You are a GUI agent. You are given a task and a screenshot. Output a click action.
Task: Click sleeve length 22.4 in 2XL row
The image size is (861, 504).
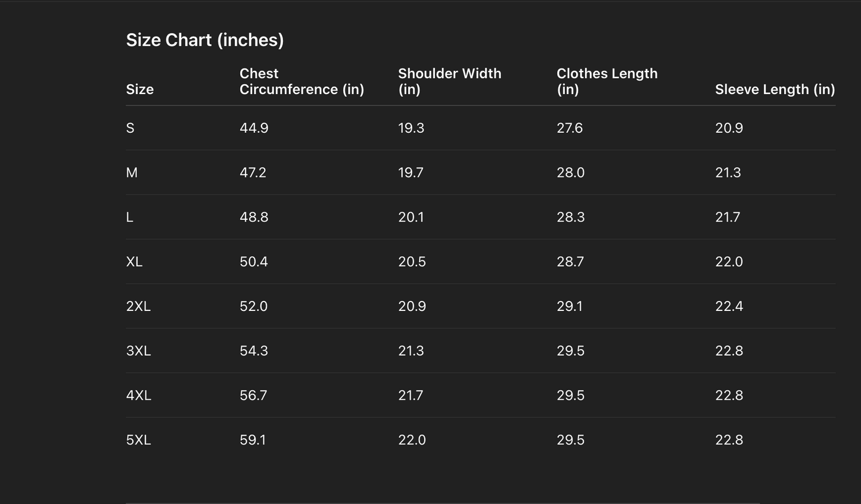pos(729,306)
